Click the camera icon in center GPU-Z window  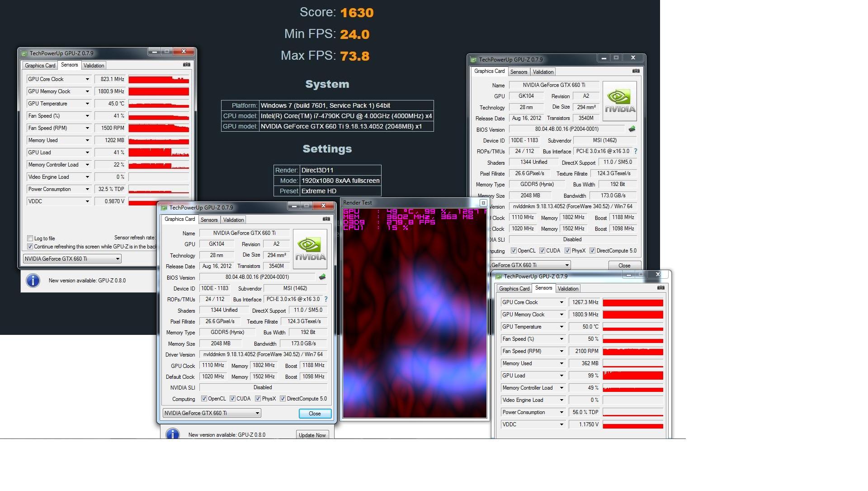(326, 219)
